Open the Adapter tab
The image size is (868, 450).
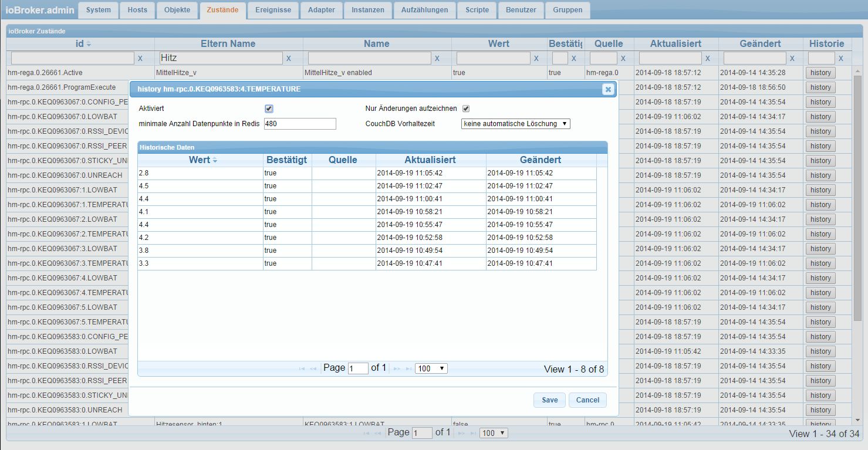[x=322, y=10]
